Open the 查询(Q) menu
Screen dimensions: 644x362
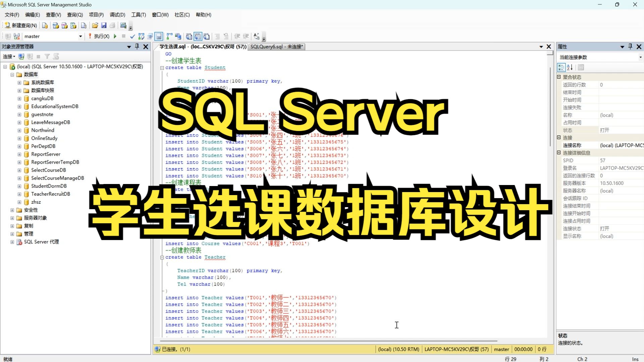tap(75, 15)
